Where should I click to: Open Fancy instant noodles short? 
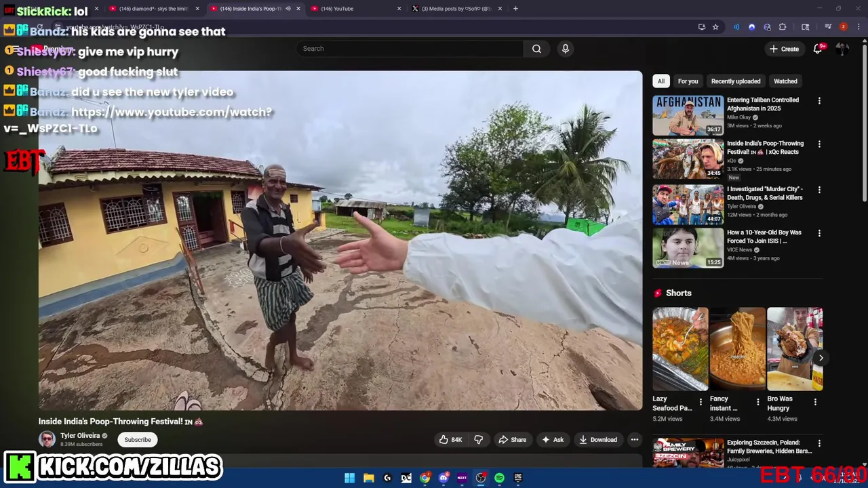[737, 349]
